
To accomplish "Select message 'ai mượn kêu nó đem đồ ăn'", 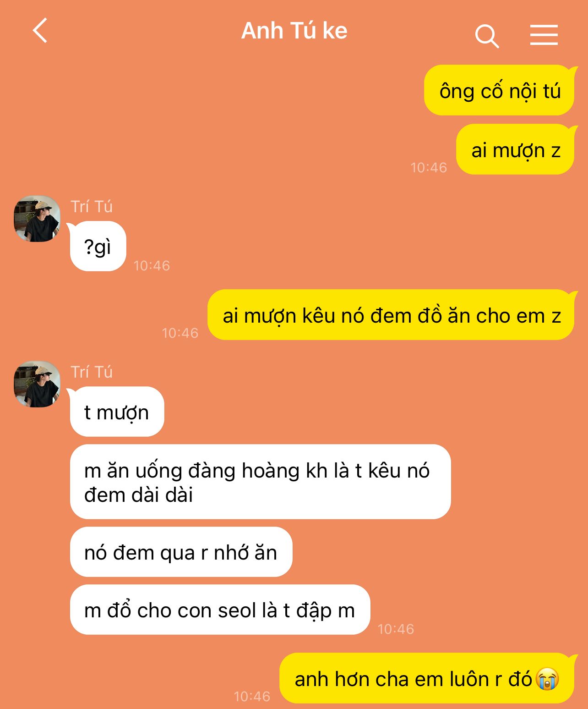I will point(392,315).
